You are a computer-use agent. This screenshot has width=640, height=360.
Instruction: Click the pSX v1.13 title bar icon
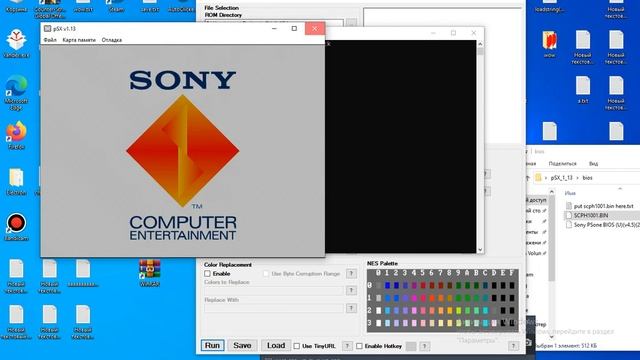click(x=48, y=29)
